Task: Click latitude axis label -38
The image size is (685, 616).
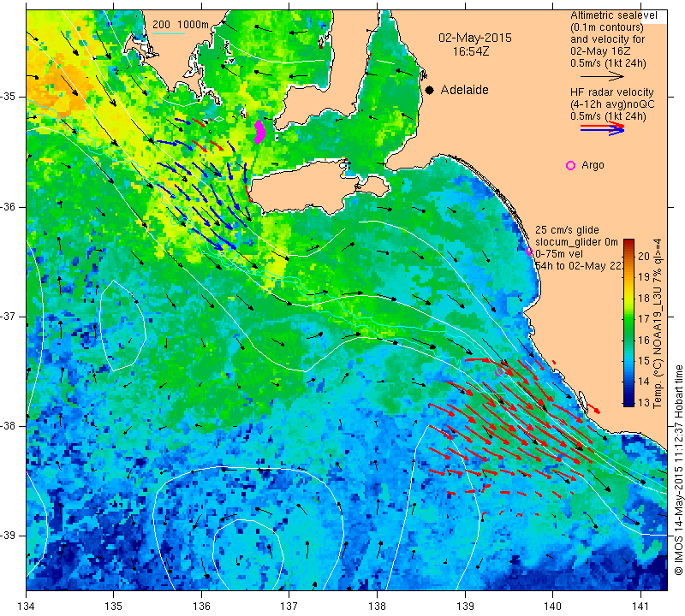Action: click(9, 425)
